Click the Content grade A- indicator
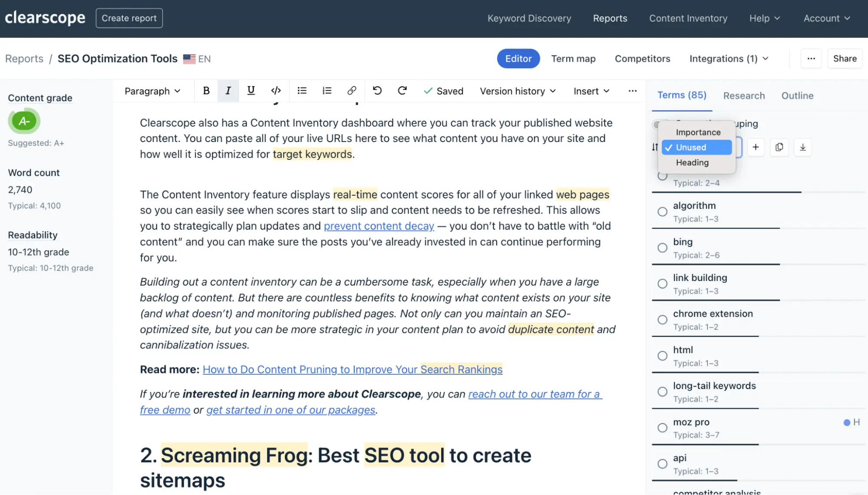This screenshot has width=868, height=495. tap(24, 121)
